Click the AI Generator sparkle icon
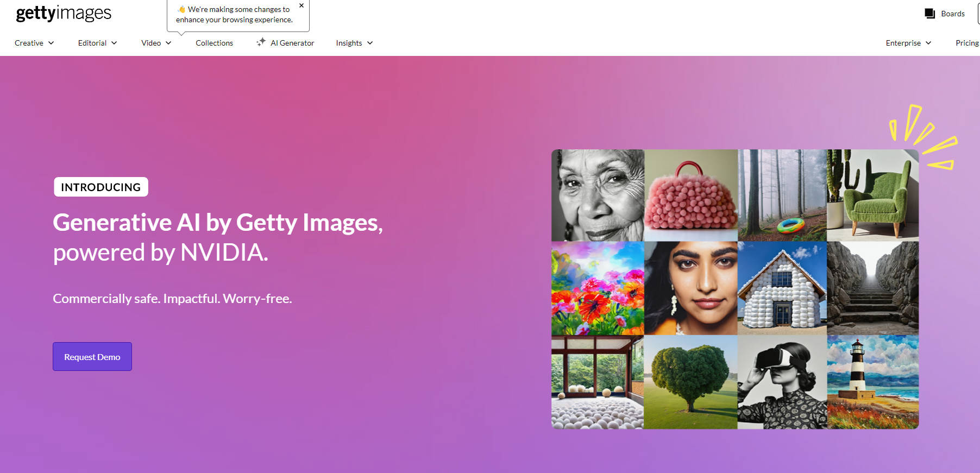 tap(261, 42)
